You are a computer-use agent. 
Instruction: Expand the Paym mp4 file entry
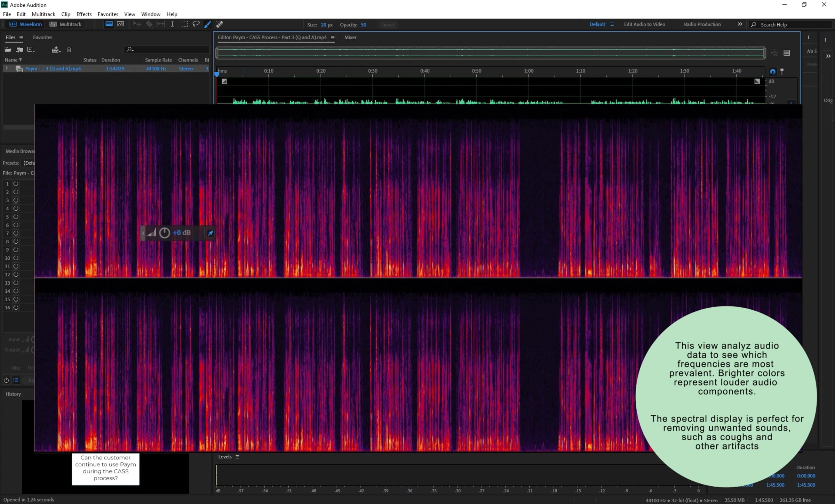(7, 68)
